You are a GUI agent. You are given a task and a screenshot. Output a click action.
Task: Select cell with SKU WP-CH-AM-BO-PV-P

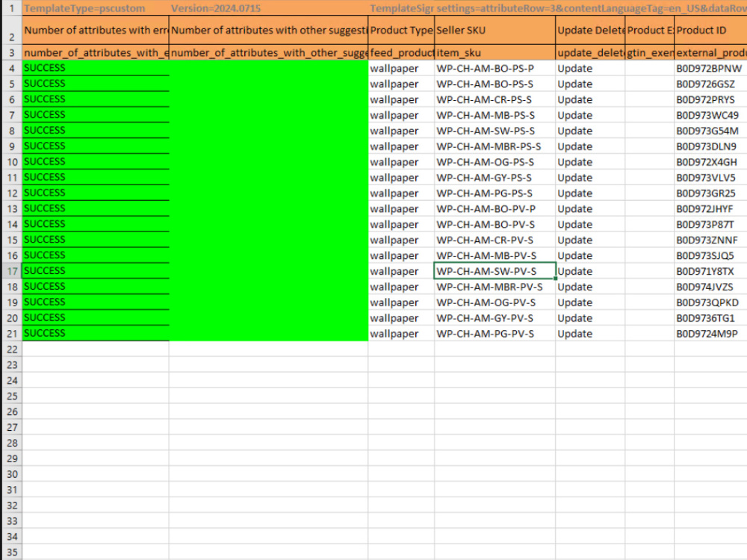click(495, 208)
